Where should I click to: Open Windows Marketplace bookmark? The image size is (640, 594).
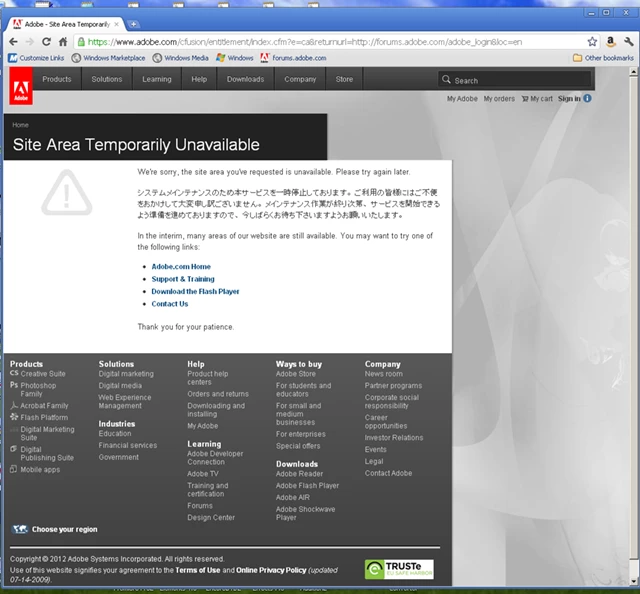(108, 58)
